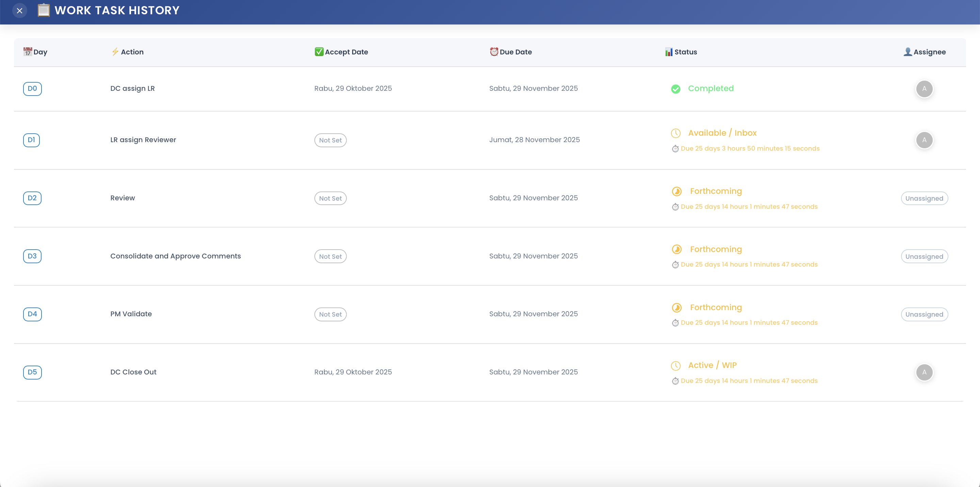This screenshot has height=487, width=980.
Task: Click the calendar icon in Day header
Action: [27, 52]
